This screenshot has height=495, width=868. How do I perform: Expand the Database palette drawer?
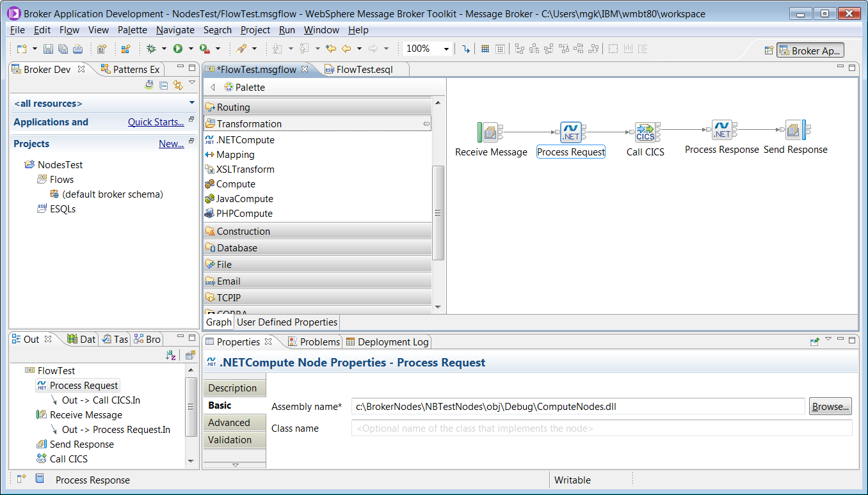point(317,248)
